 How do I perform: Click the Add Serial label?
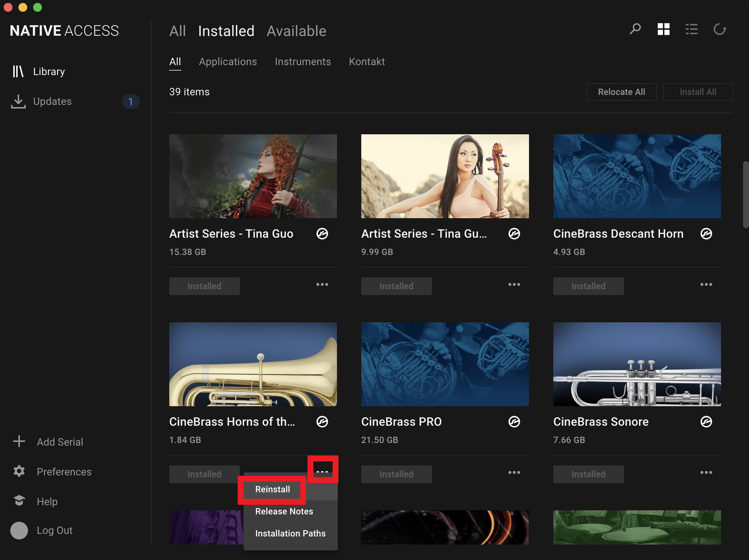pos(60,442)
